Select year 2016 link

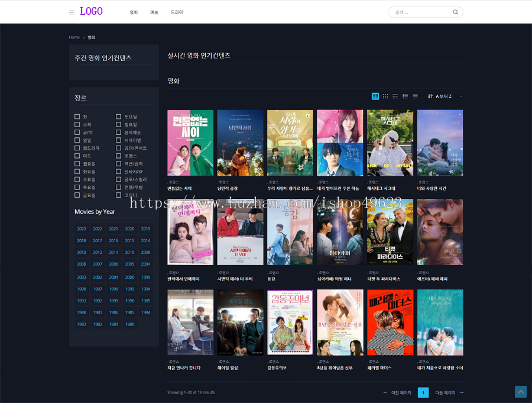tap(113, 241)
